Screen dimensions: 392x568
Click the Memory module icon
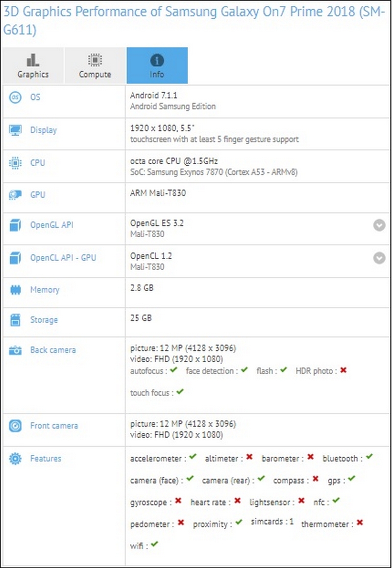[15, 290]
